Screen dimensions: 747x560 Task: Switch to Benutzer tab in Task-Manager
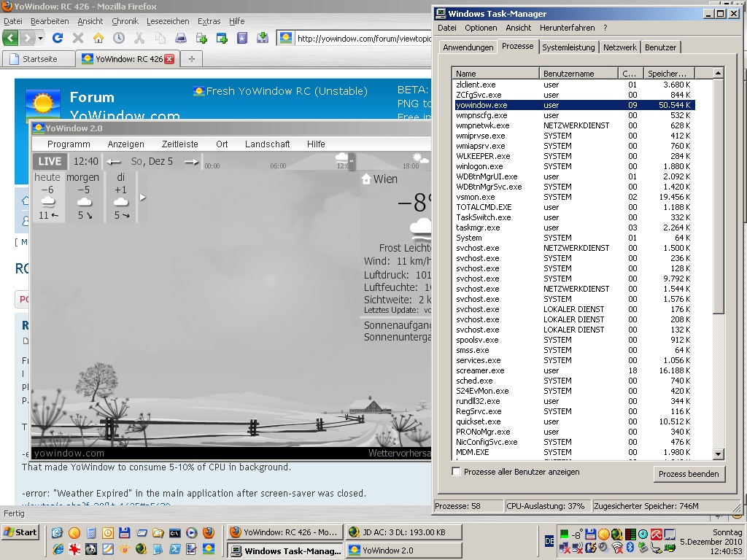click(x=660, y=47)
